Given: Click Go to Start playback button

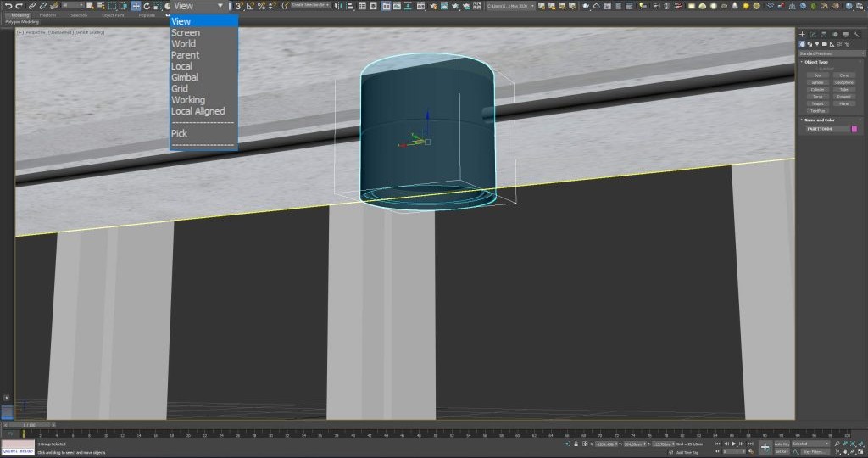Looking at the screenshot, I should [717, 444].
